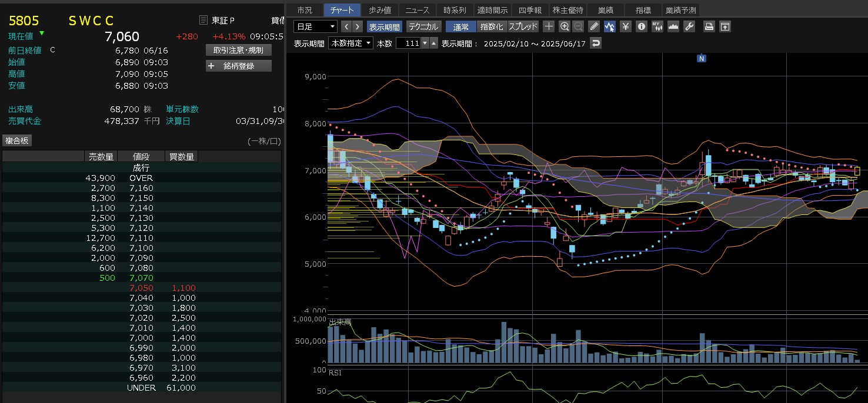Switch to the 市況 tab
Viewport: 868px width, 403px height.
click(x=305, y=10)
